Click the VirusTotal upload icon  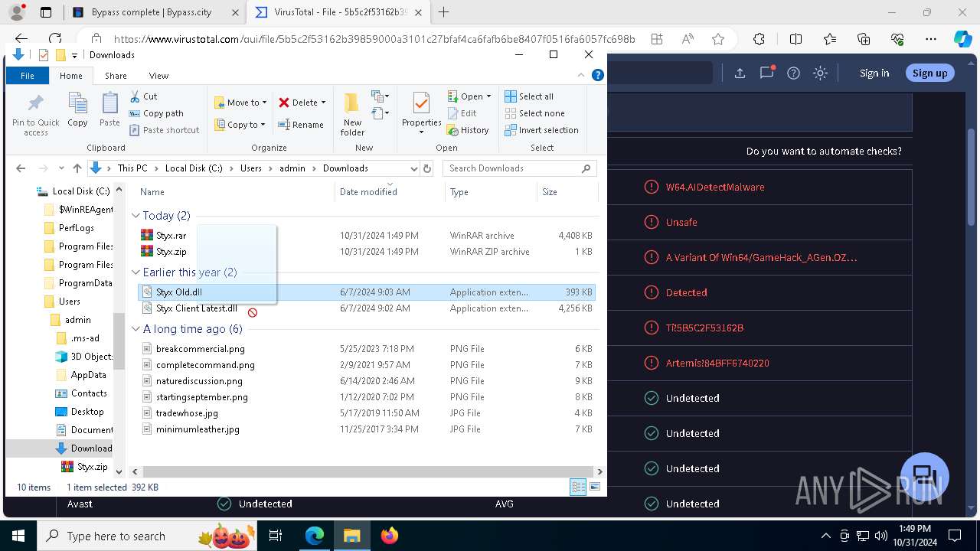pos(740,73)
